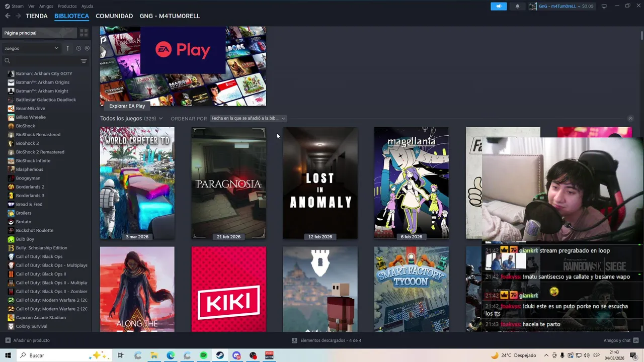The width and height of the screenshot is (644, 362).
Task: Open Task View on the taskbar
Action: [121, 355]
